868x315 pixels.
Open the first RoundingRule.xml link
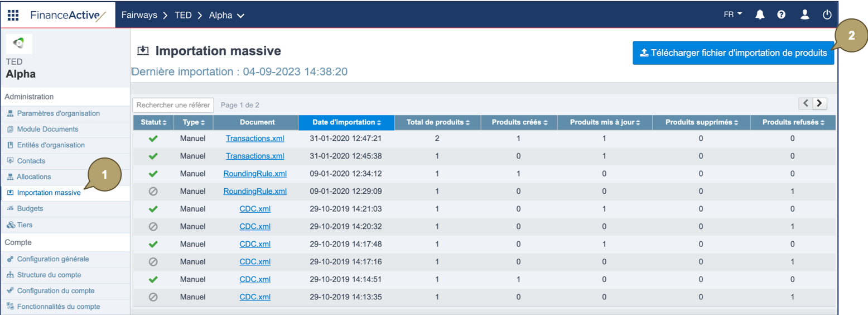(255, 173)
